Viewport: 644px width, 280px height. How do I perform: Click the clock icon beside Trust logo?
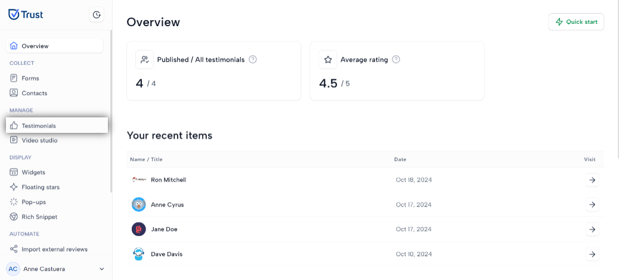tap(97, 15)
